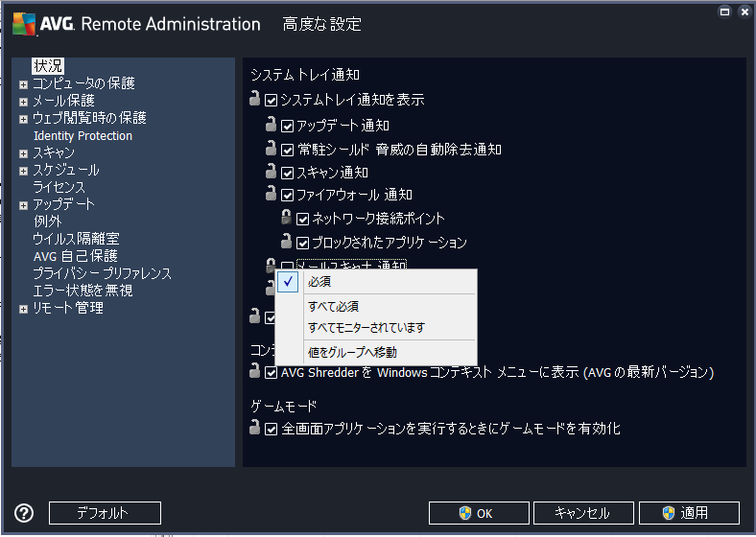Expand スキャン tree node
The image size is (756, 537).
pyautogui.click(x=23, y=154)
